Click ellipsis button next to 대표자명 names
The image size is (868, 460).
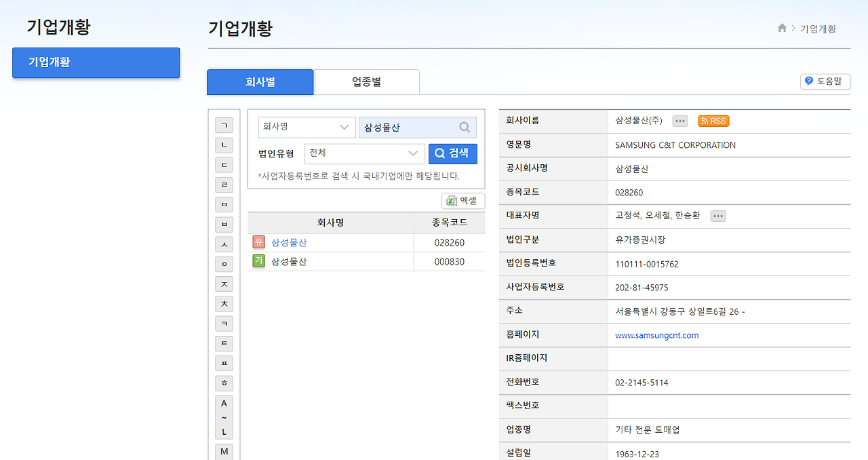(718, 216)
